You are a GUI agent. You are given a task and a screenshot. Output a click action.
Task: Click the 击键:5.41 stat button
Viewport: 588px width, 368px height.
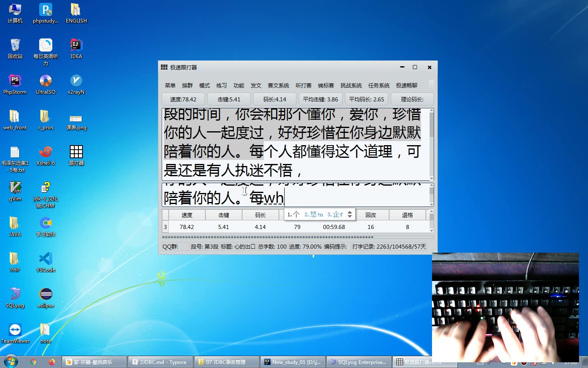(x=229, y=99)
